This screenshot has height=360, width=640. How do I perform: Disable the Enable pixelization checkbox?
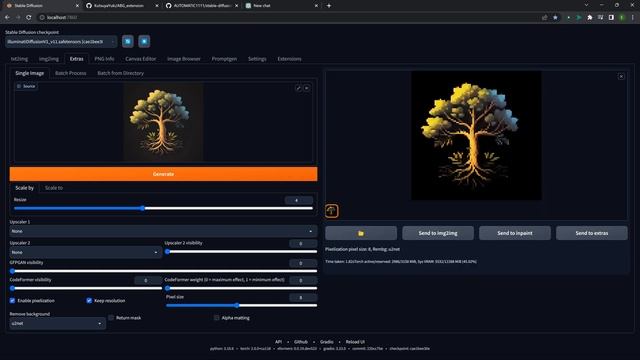(x=12, y=300)
